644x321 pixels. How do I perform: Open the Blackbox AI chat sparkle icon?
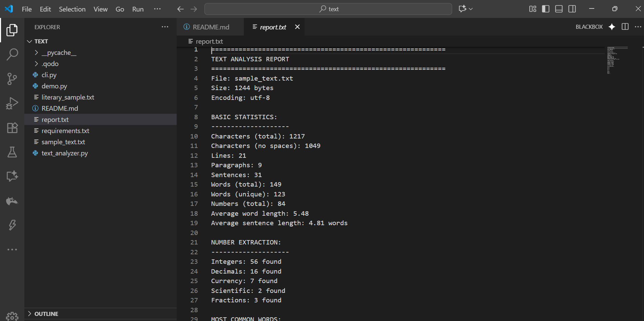tap(612, 27)
